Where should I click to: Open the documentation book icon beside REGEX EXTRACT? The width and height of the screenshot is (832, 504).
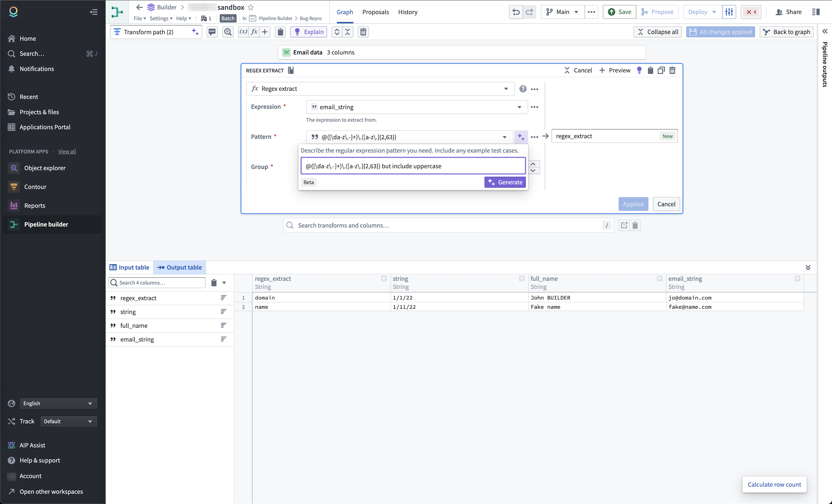tap(291, 70)
